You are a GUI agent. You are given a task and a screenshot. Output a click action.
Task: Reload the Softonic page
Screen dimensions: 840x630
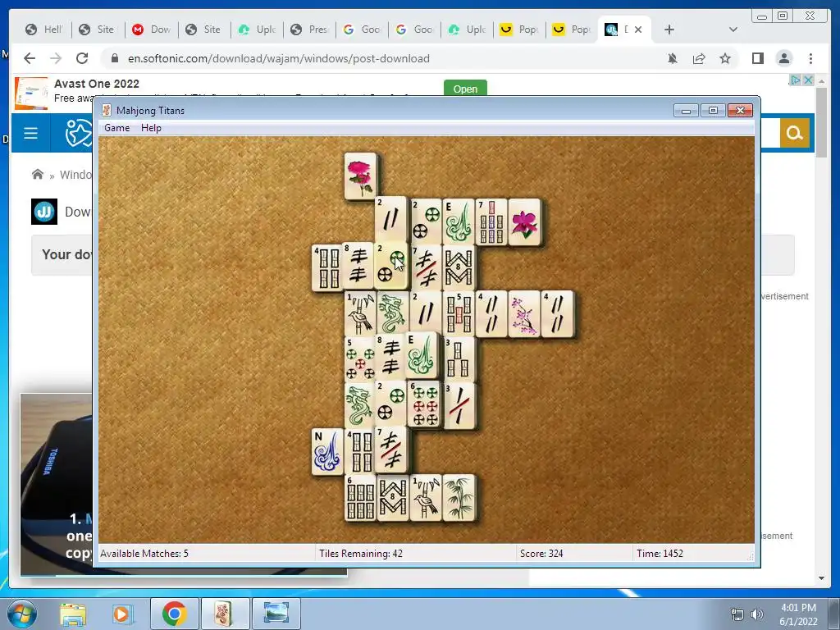click(82, 58)
